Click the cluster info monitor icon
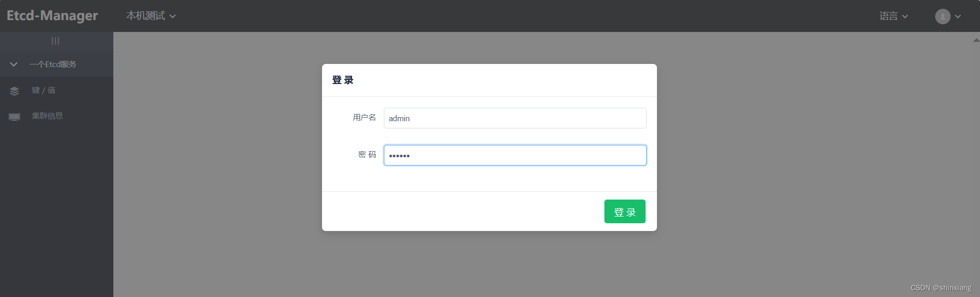This screenshot has width=980, height=297. coord(14,117)
